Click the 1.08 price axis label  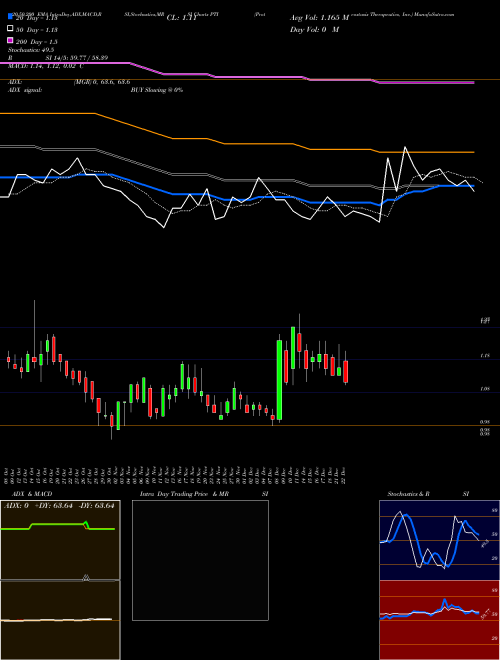tap(485, 389)
